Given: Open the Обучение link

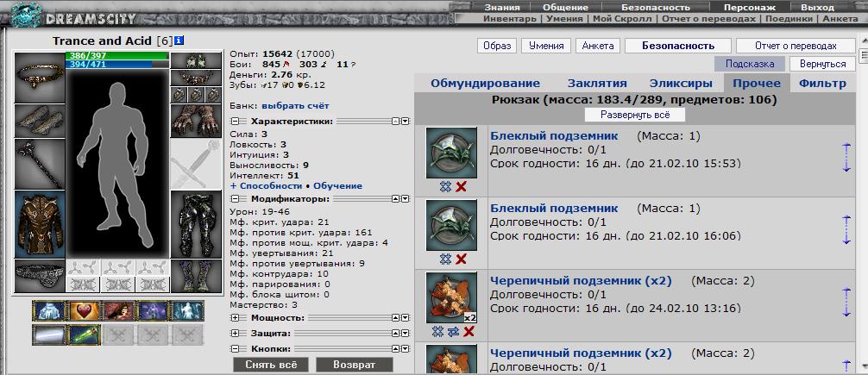Looking at the screenshot, I should [x=336, y=186].
